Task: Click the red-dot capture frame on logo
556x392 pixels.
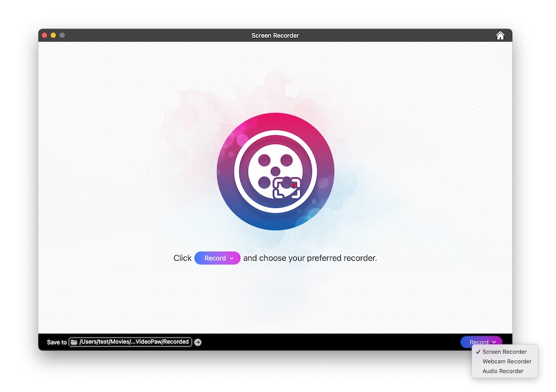Action: (287, 187)
